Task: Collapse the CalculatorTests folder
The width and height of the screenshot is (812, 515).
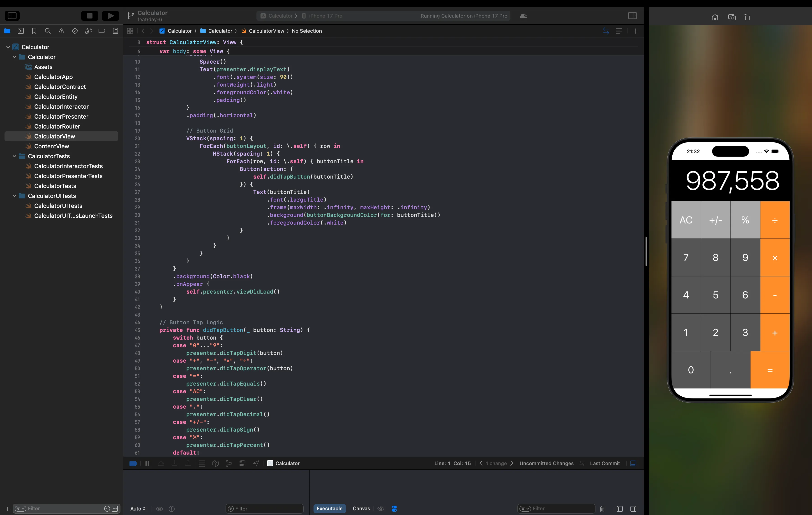Action: [14, 156]
